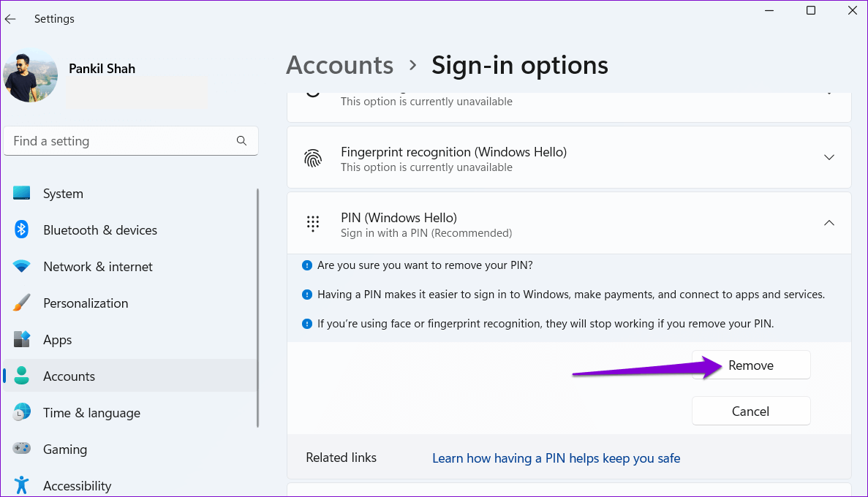Go to Network & internet settings
The height and width of the screenshot is (497, 868).
click(130, 267)
